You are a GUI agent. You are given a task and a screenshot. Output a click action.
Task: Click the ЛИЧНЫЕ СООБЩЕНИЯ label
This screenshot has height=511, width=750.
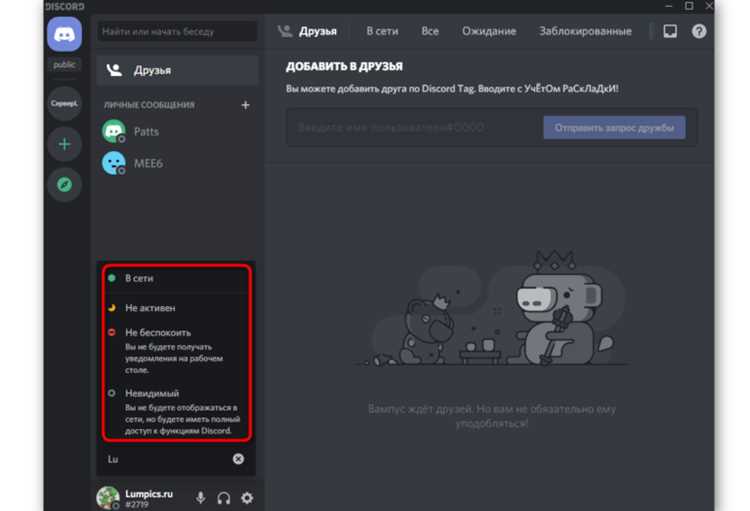[x=149, y=105]
